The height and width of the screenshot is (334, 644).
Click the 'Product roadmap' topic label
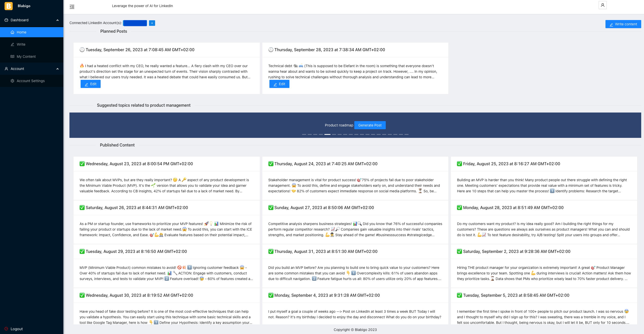339,125
